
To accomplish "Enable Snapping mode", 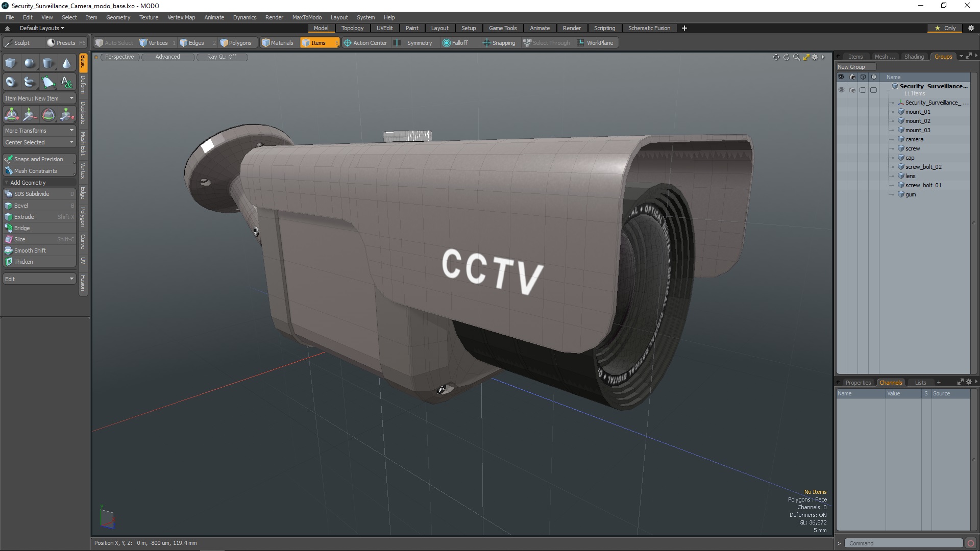I will coord(499,42).
